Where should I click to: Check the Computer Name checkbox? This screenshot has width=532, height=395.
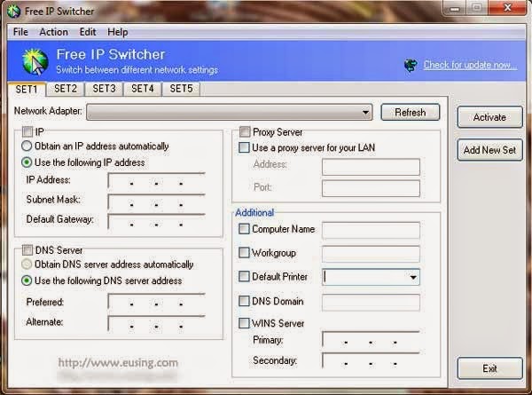tap(244, 229)
